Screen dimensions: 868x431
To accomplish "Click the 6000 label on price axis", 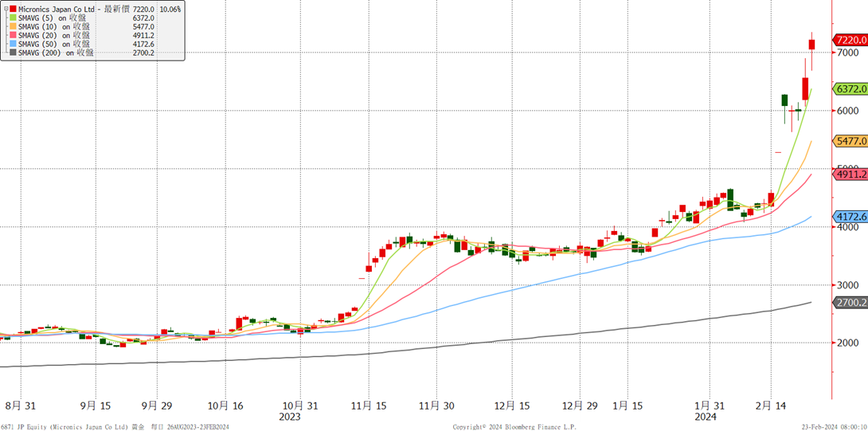I will click(847, 111).
